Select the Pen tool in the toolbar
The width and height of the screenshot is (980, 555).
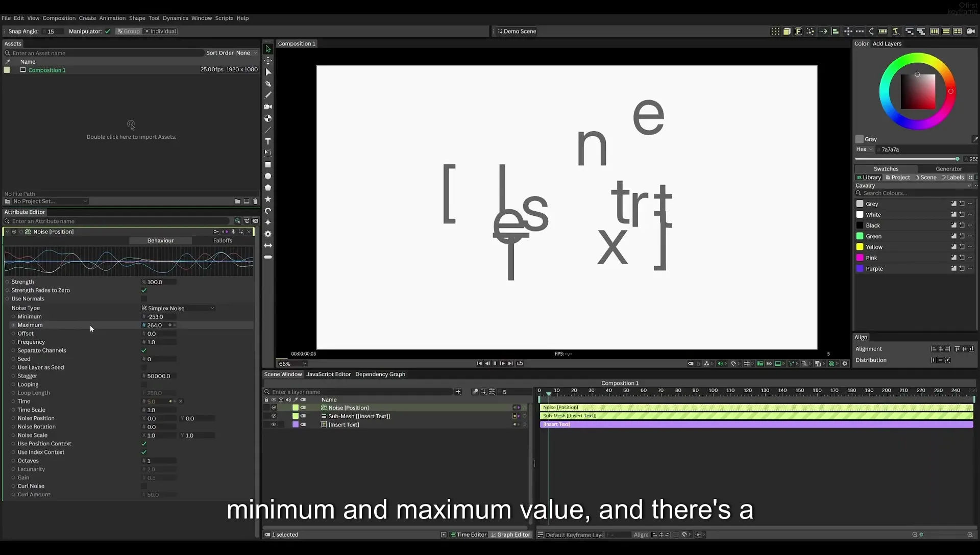coord(267,84)
